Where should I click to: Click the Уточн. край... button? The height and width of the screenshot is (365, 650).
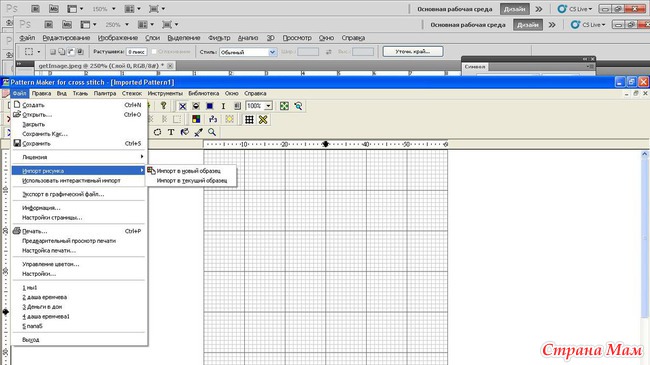pos(413,52)
